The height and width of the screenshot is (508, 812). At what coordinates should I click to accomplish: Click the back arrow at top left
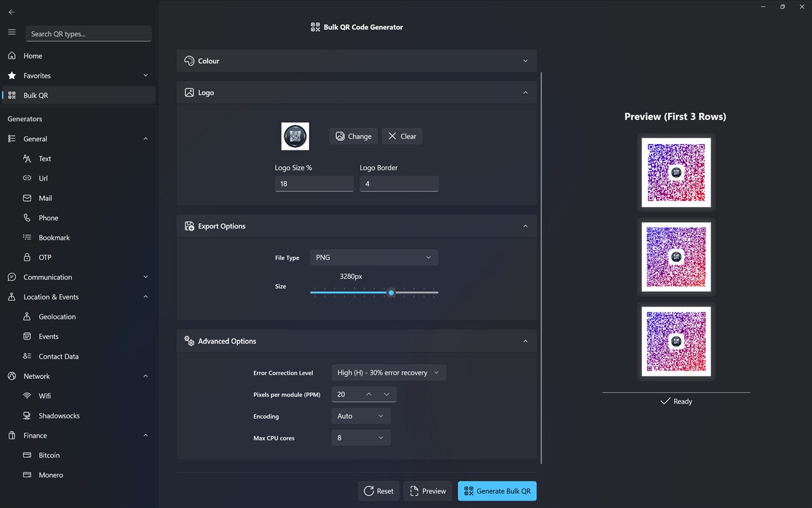pos(12,12)
